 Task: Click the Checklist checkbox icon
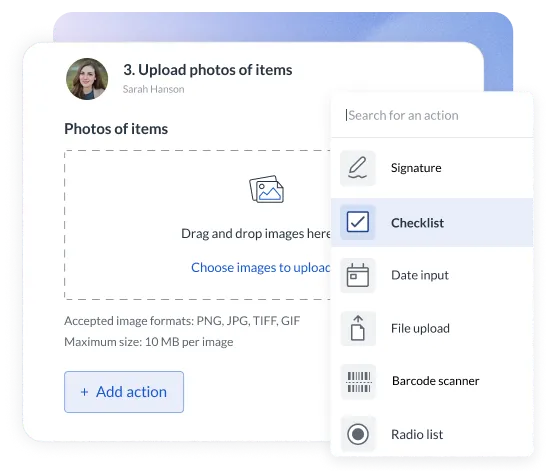[358, 222]
